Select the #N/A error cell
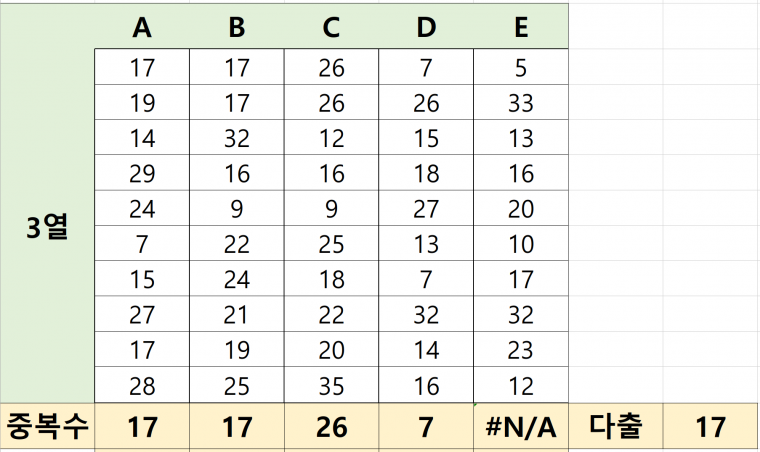 pos(521,427)
